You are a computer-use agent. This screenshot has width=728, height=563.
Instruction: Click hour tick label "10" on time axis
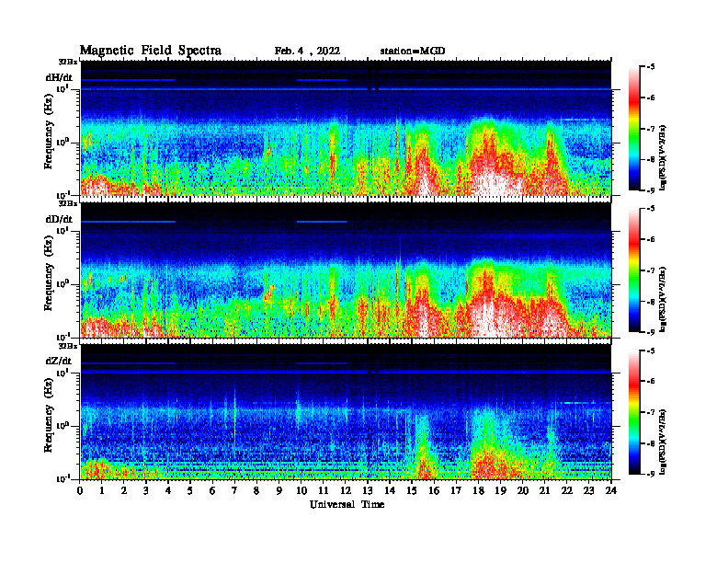point(301,491)
